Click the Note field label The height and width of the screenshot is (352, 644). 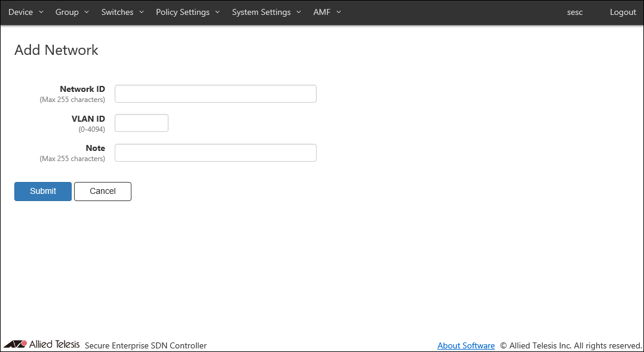(95, 148)
